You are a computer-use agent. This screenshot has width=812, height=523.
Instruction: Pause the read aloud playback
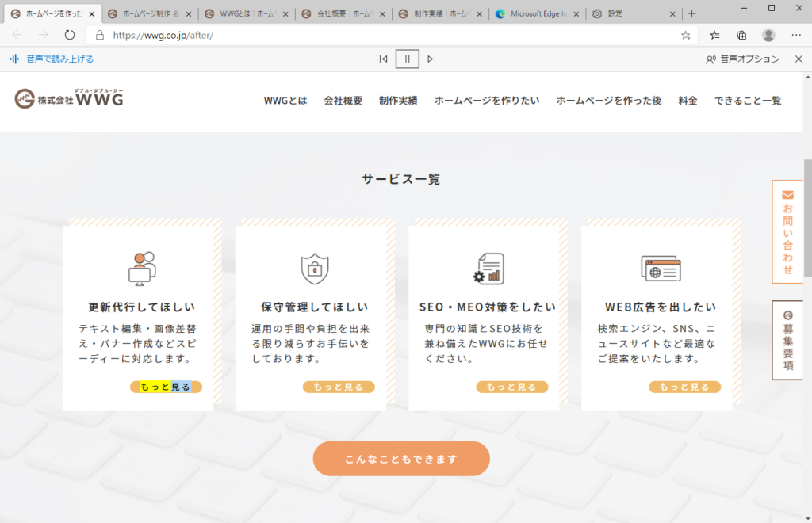[x=407, y=59]
